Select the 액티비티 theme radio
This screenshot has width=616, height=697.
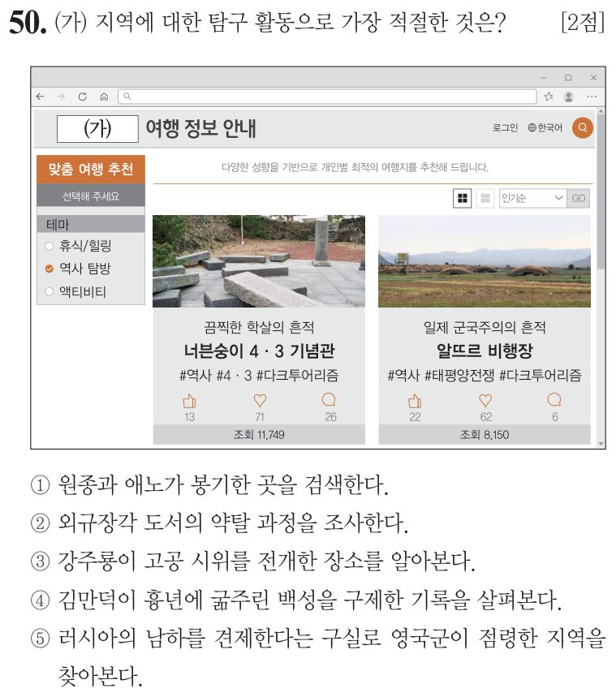[50, 291]
